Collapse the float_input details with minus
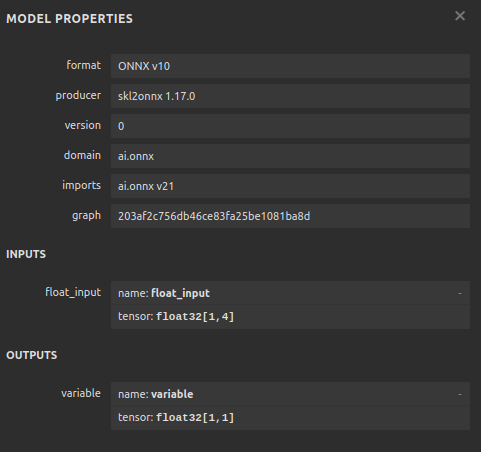This screenshot has width=481, height=452. click(x=460, y=293)
